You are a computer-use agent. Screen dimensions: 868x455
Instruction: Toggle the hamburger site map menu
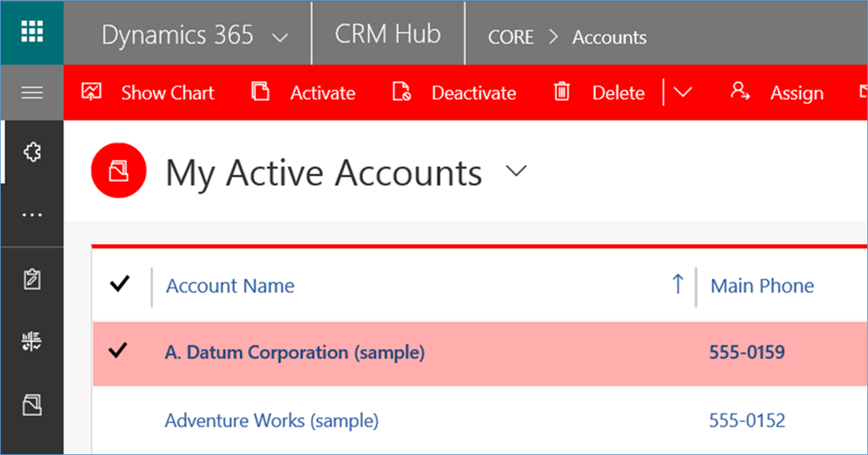(x=32, y=92)
